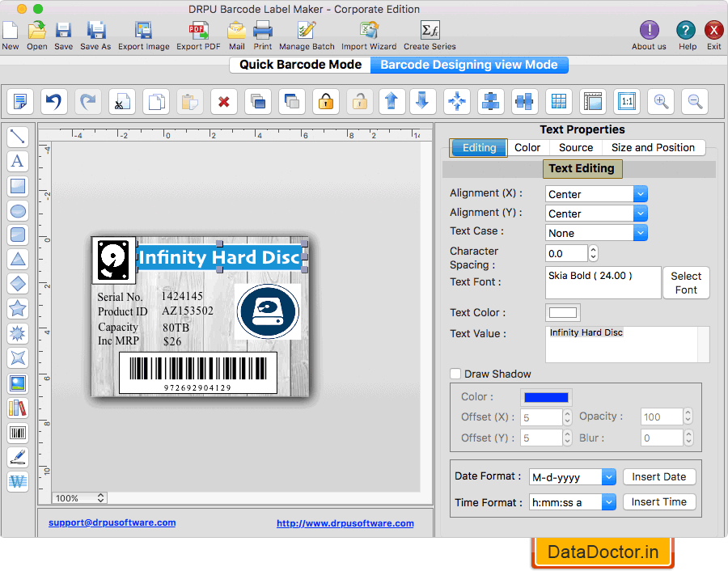
Task: Adjust the Character Spacing stepper
Action: (593, 253)
